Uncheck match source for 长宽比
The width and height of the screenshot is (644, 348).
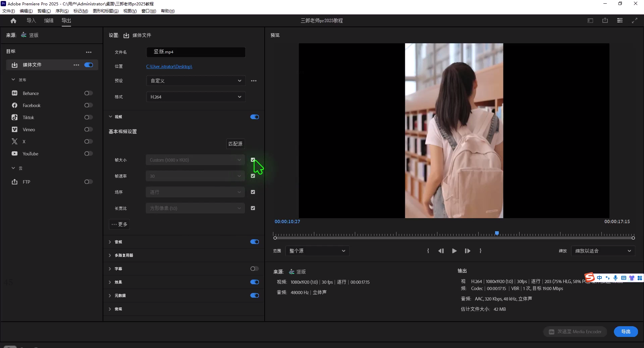[253, 208]
